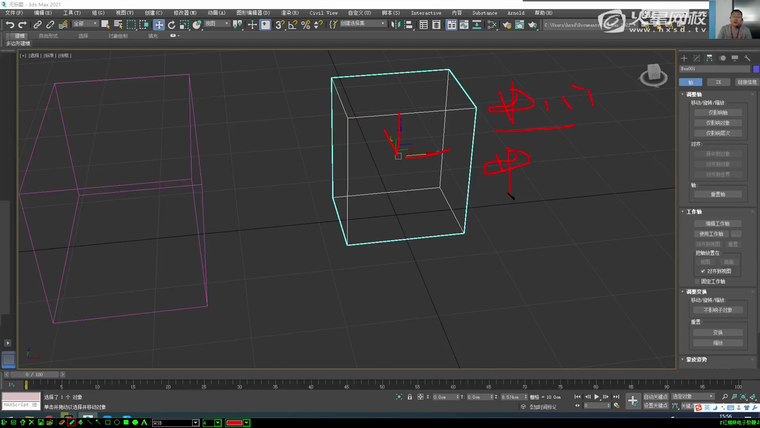Select the Move transform tool
Image resolution: width=760 pixels, height=428 pixels.
pos(159,24)
